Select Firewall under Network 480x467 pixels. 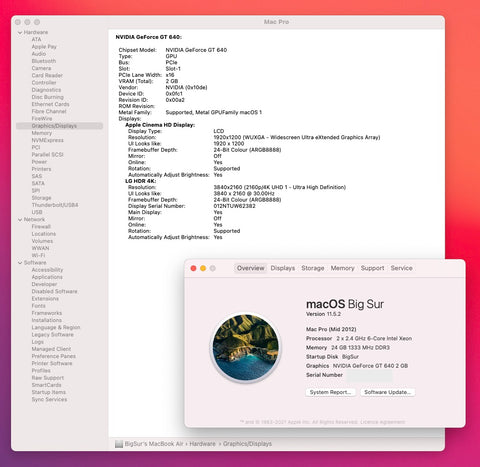41,227
